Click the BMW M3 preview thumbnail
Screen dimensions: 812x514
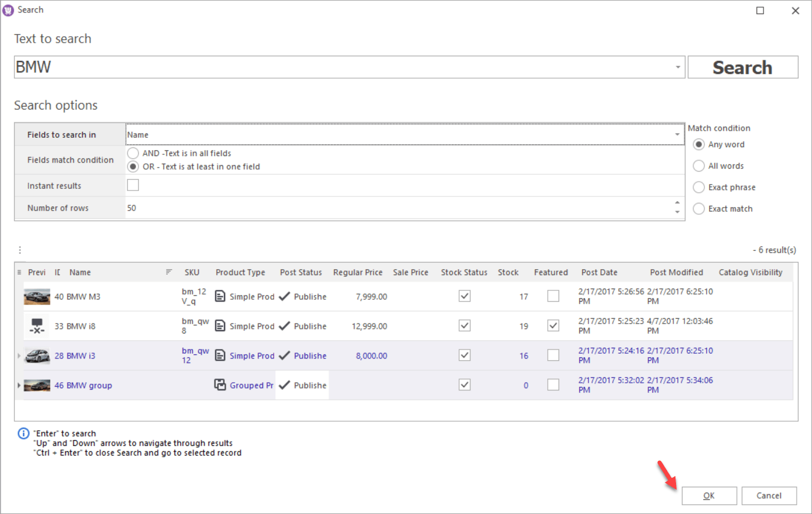coord(37,296)
